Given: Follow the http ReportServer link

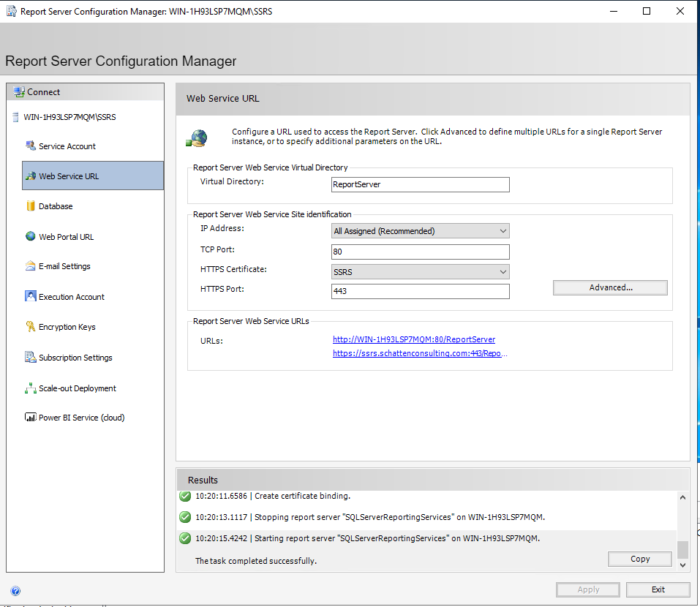Looking at the screenshot, I should [414, 339].
